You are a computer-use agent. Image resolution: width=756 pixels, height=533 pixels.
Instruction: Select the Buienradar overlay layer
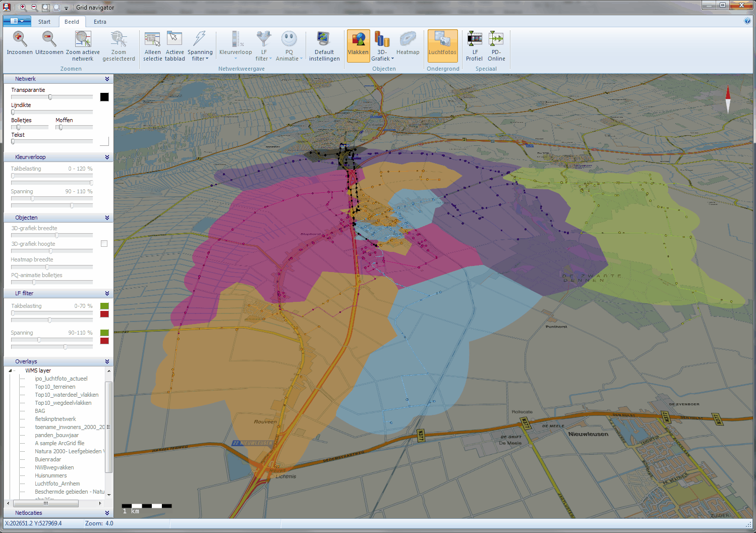click(48, 459)
